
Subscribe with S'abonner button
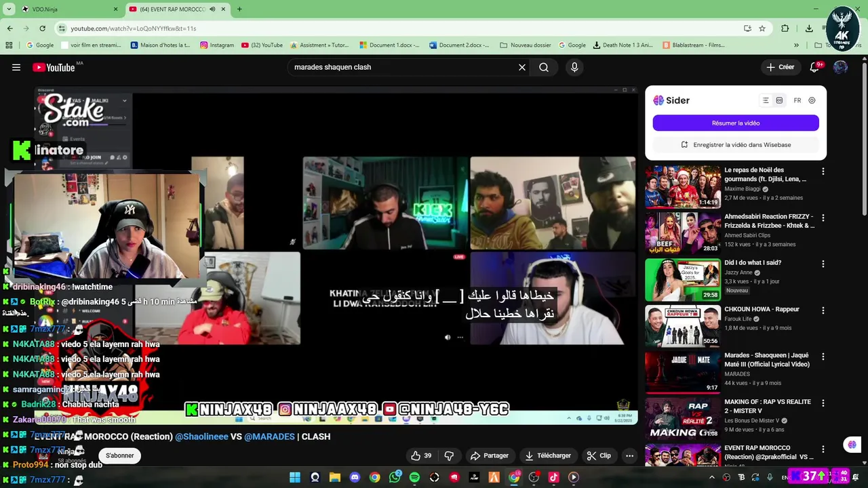[119, 455]
